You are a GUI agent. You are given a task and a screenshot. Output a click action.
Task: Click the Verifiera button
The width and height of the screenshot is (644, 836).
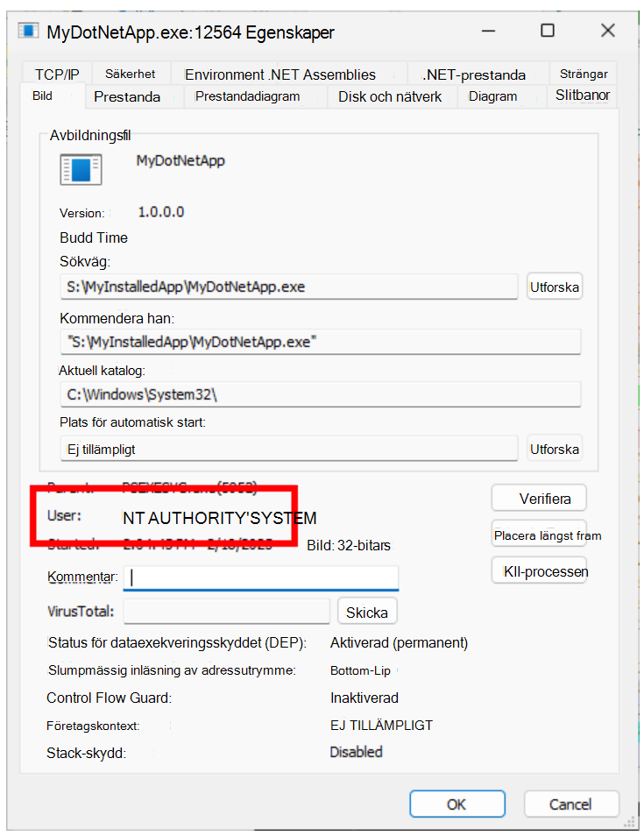tap(540, 499)
